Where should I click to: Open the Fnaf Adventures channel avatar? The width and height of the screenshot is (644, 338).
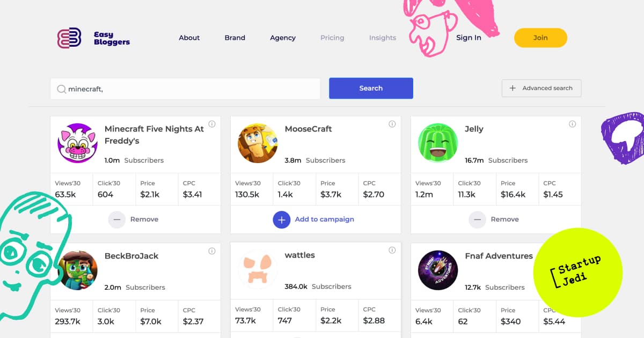tap(438, 270)
